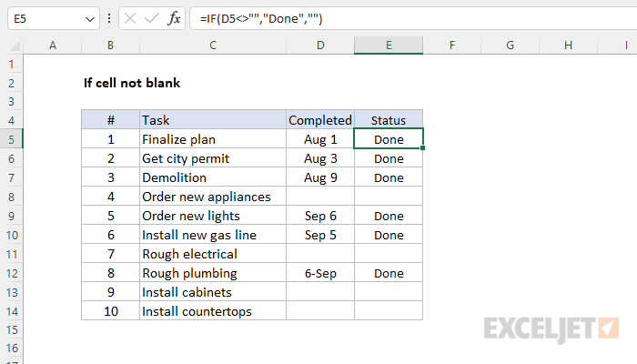
Task: Click the Task header cell
Action: [213, 120]
